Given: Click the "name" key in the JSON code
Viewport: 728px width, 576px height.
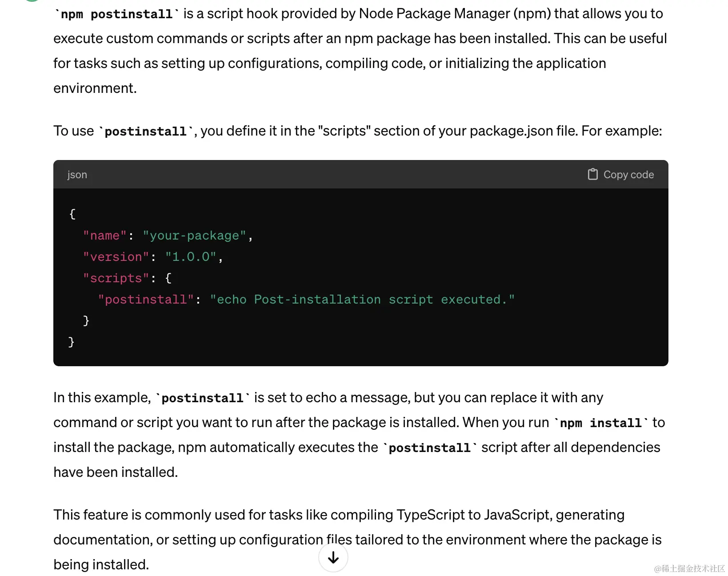Looking at the screenshot, I should (105, 236).
